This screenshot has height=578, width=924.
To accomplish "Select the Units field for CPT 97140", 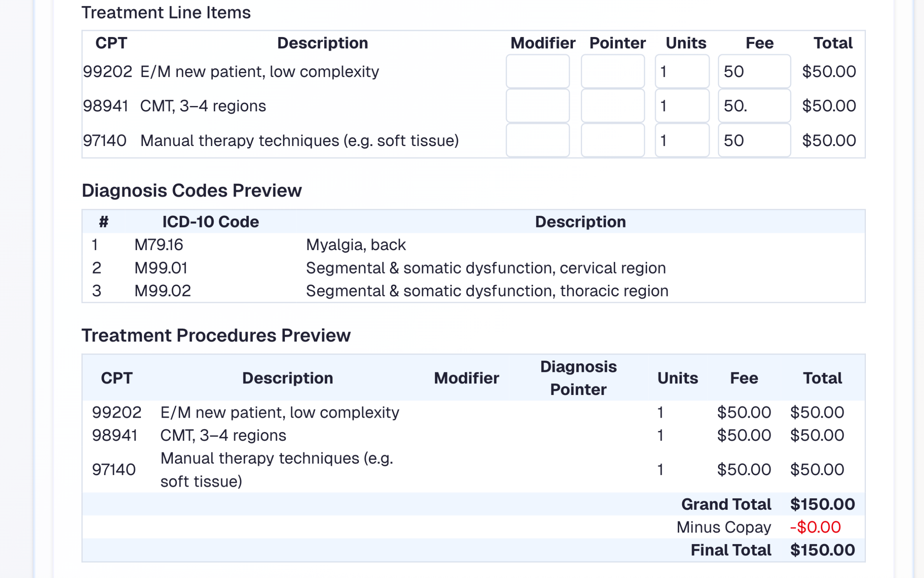I will pyautogui.click(x=681, y=140).
